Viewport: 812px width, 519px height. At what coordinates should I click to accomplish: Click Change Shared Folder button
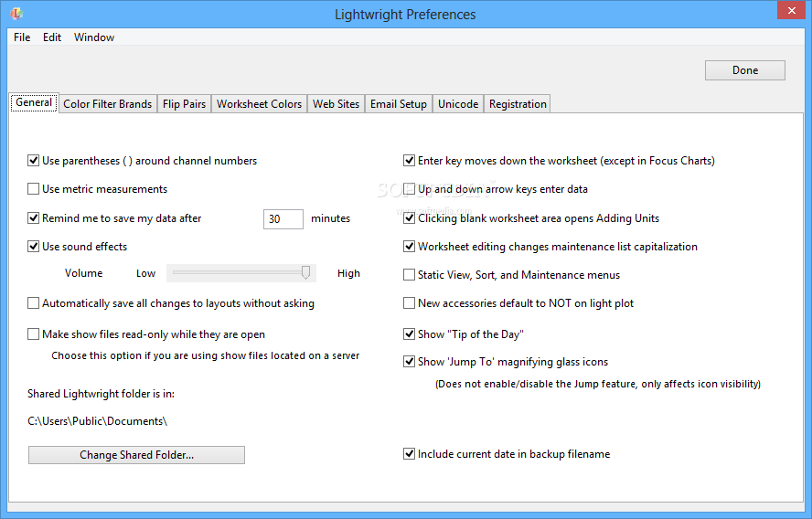(x=137, y=455)
